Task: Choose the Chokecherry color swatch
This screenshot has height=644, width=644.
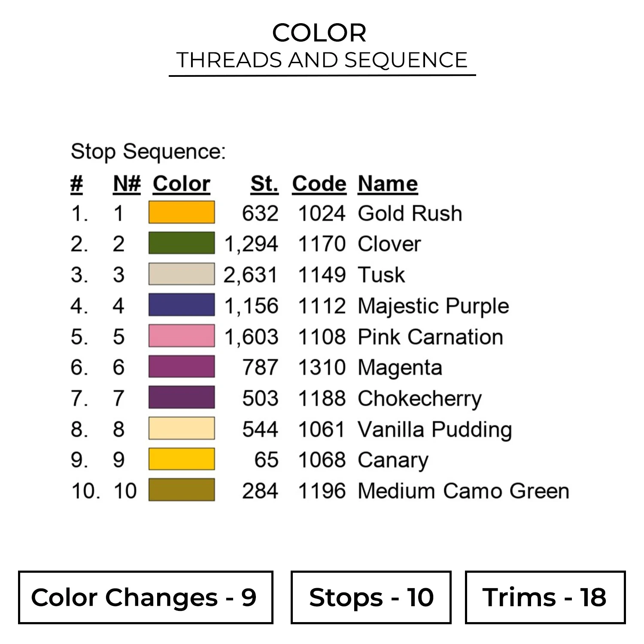Action: tap(182, 398)
